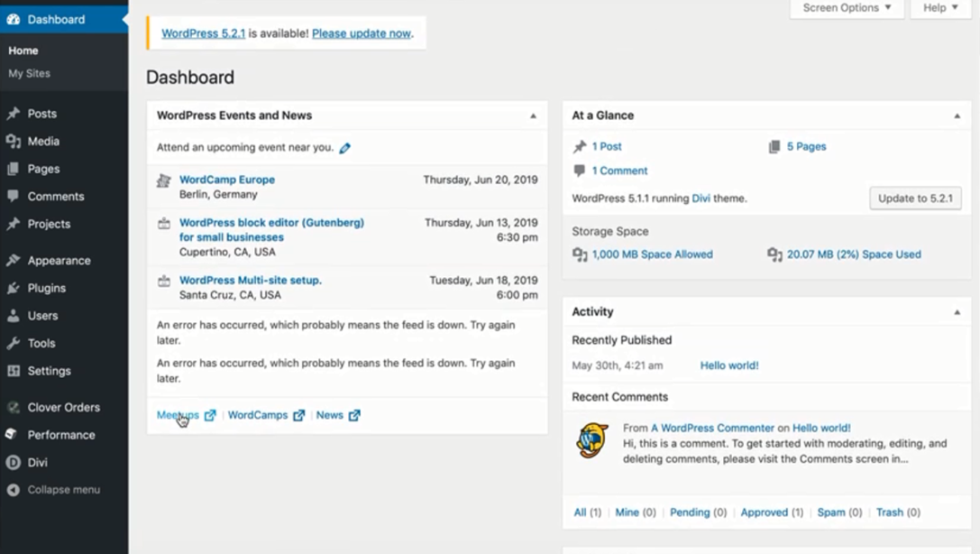Show All (1) comments

tap(588, 512)
